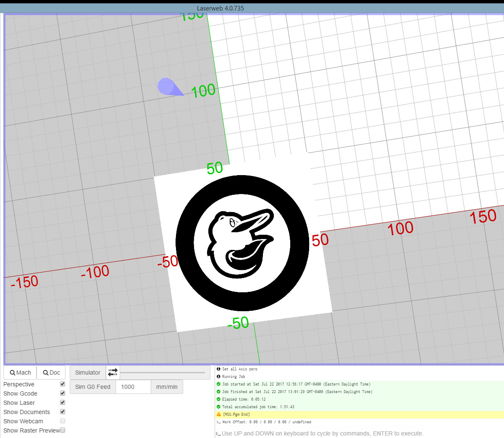504x438 pixels.
Task: Click the "Job finished at Sat Jul 22" log line
Action: point(297,392)
